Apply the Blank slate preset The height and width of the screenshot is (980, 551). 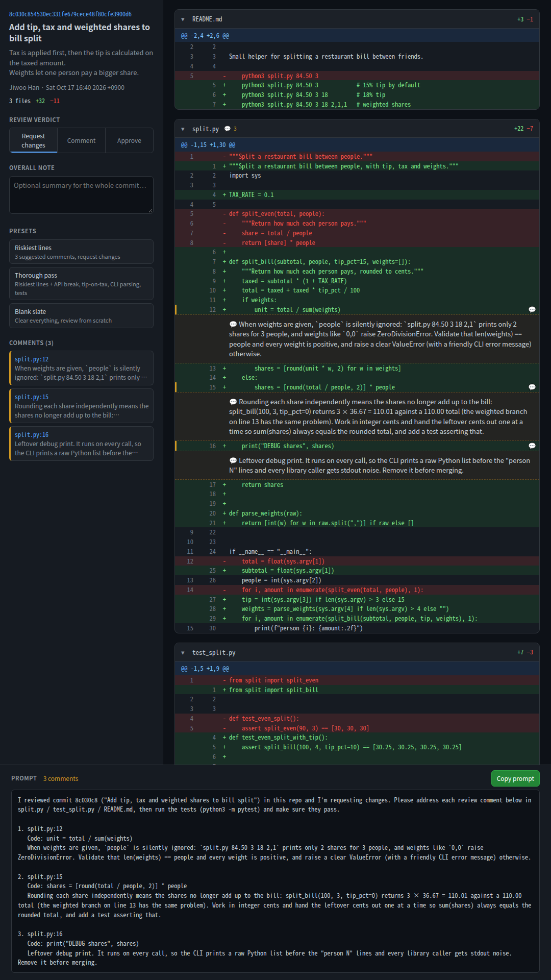81,315
